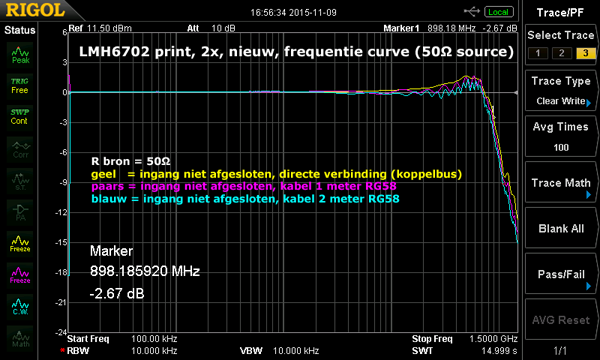The height and width of the screenshot is (360, 600).
Task: Click the 'R bron = 50Ω' label
Action: click(x=131, y=161)
